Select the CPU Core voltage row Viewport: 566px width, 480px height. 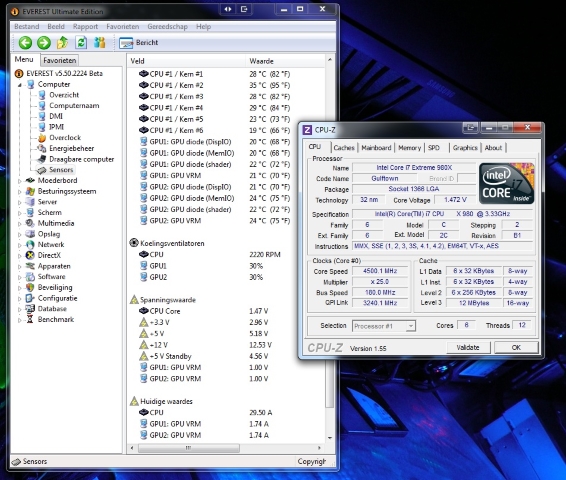[204, 311]
